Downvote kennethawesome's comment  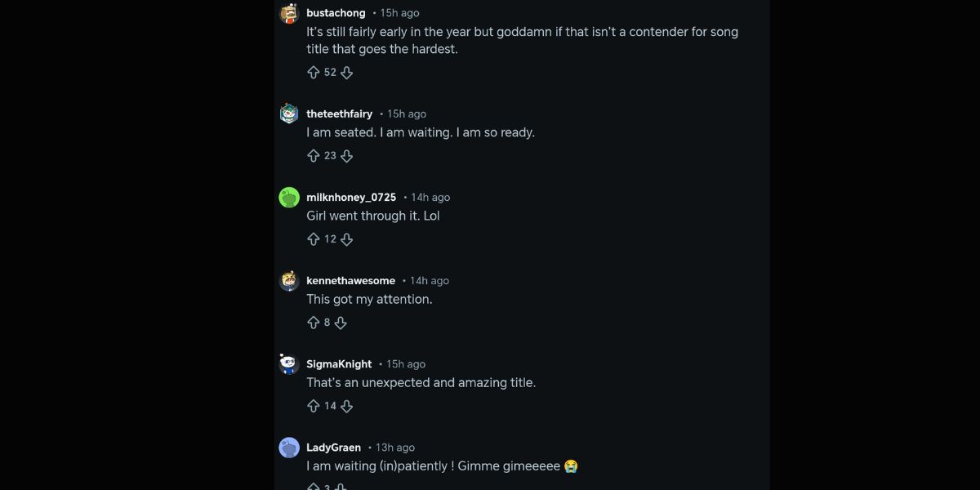coord(341,323)
